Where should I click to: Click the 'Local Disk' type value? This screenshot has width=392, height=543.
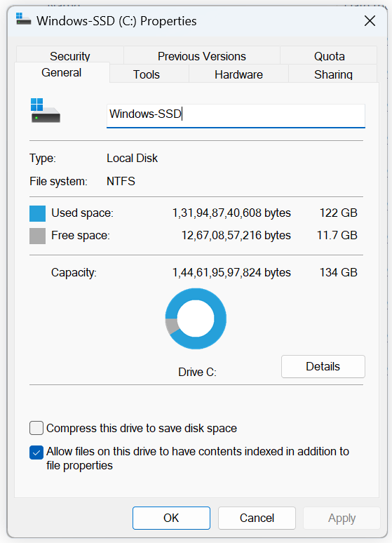(x=132, y=158)
